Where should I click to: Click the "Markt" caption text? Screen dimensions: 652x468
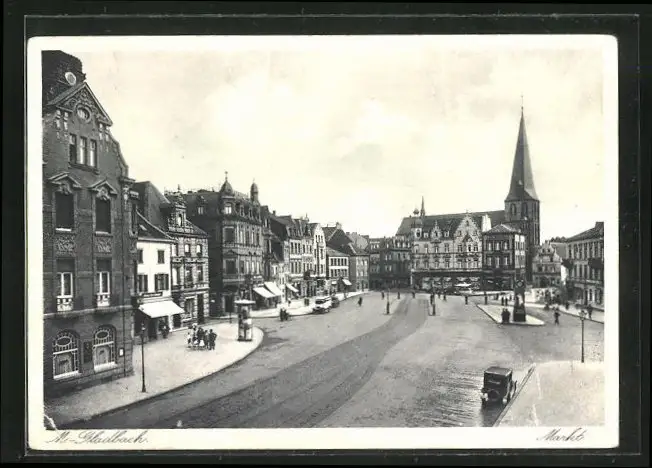click(561, 435)
